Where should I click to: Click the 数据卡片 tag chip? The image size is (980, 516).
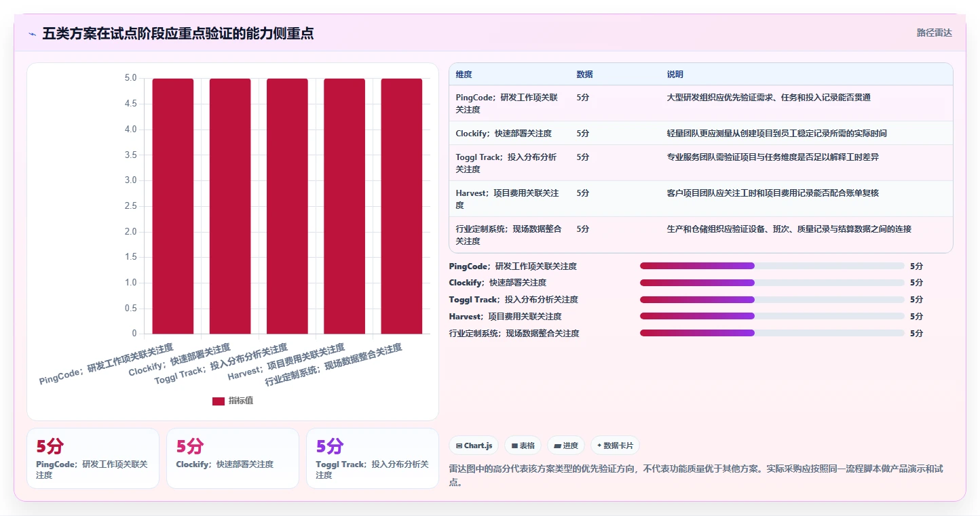coord(615,445)
